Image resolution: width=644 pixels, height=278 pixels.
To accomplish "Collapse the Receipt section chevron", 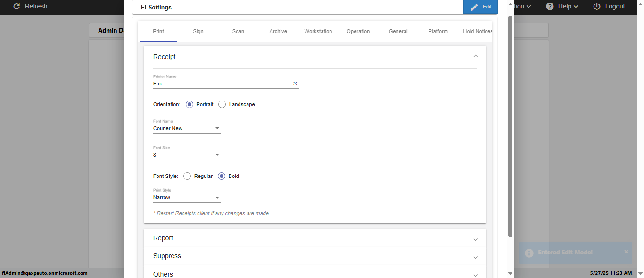I will point(475,56).
